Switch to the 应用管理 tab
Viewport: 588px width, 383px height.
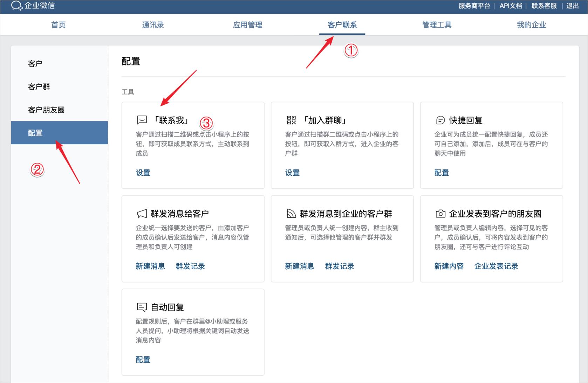click(x=247, y=25)
